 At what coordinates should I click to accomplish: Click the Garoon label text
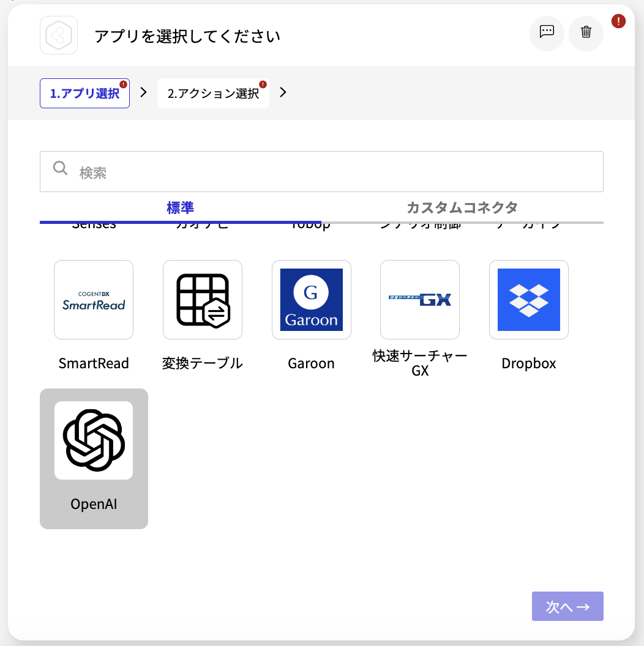311,363
